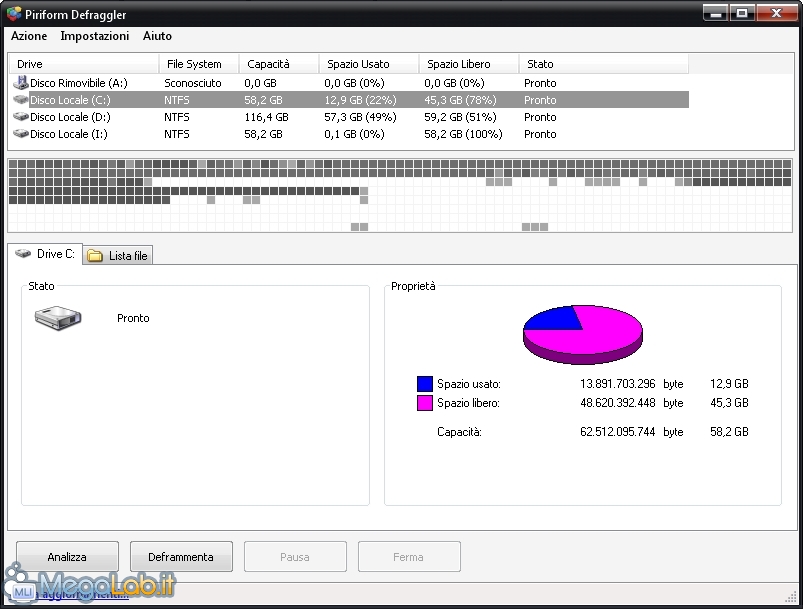Click the magenta Spazio libero color swatch
The width and height of the screenshot is (803, 609).
(425, 403)
